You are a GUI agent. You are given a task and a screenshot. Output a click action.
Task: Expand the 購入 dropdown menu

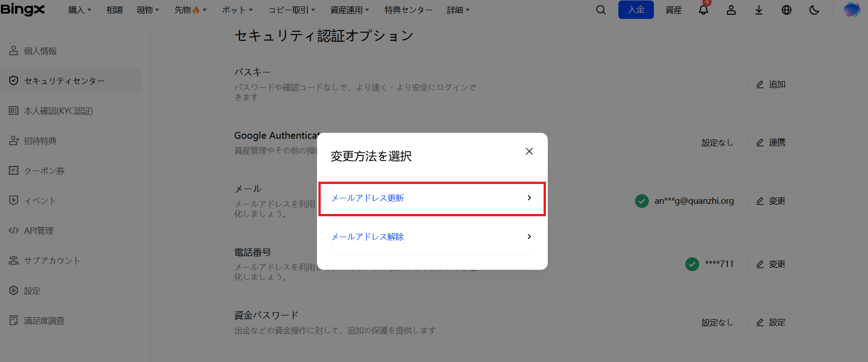[79, 10]
